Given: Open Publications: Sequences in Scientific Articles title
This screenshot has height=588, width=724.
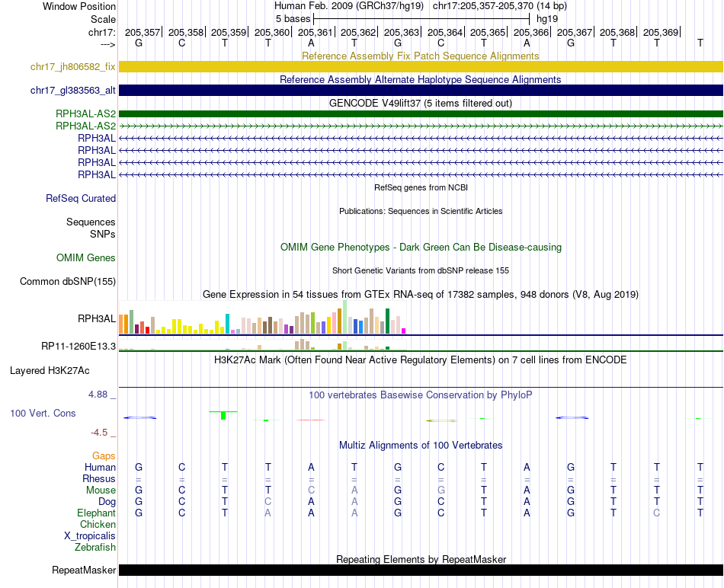Looking at the screenshot, I should tap(421, 211).
